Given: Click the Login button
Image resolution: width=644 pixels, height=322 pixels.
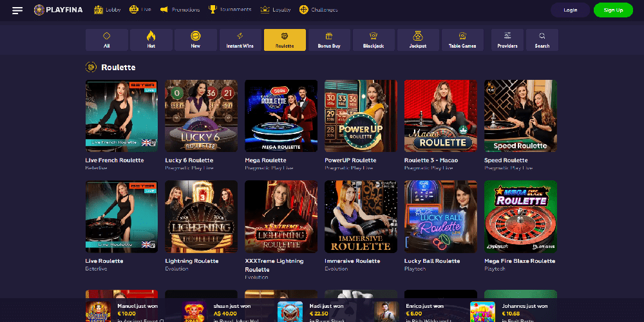Looking at the screenshot, I should click(x=570, y=10).
